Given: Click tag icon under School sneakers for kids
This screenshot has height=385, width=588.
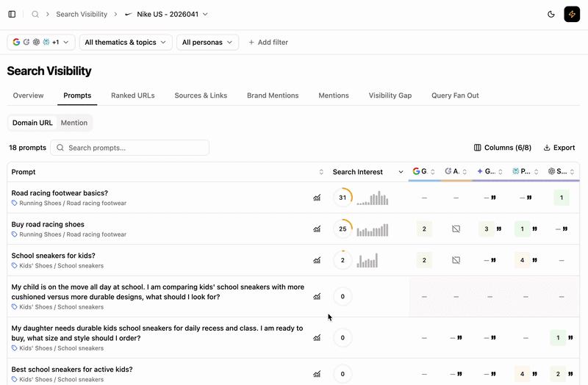Looking at the screenshot, I should tap(14, 265).
